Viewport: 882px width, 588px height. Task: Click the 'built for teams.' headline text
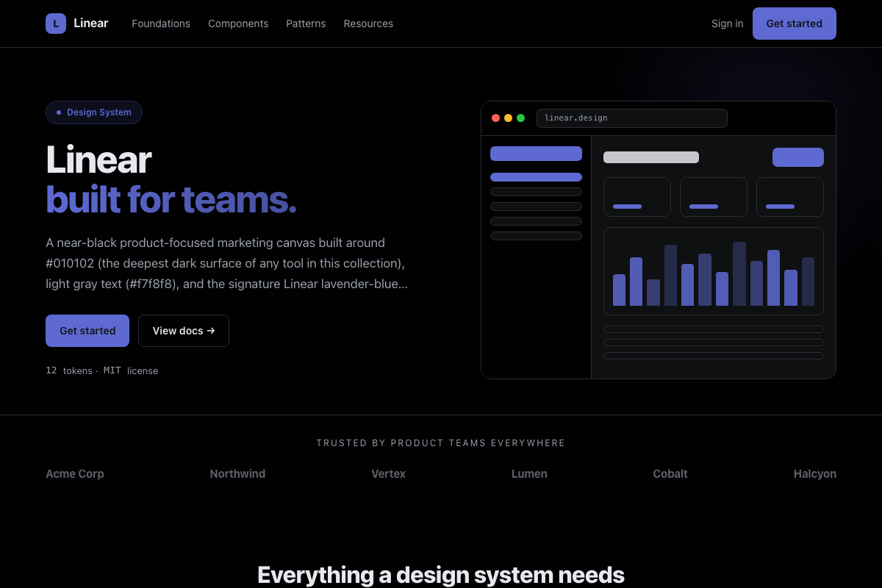click(171, 199)
